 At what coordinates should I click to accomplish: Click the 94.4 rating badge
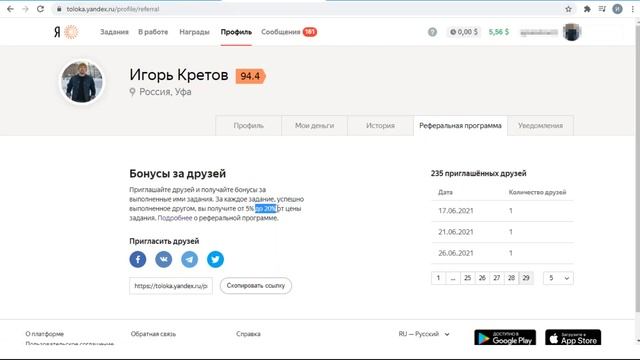[x=251, y=76]
